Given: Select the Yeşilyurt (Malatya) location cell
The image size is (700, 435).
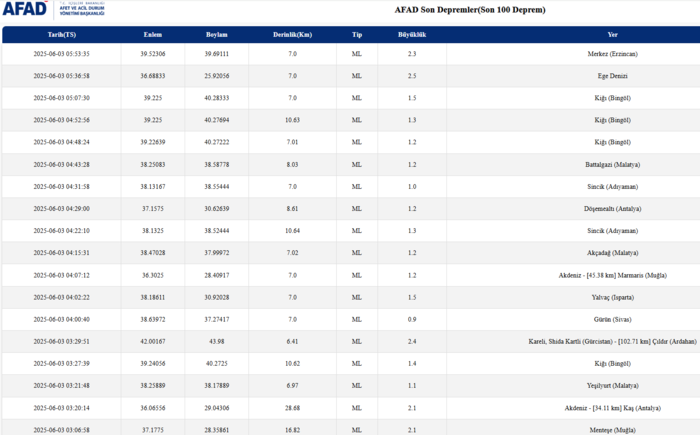Looking at the screenshot, I should pyautogui.click(x=612, y=386).
